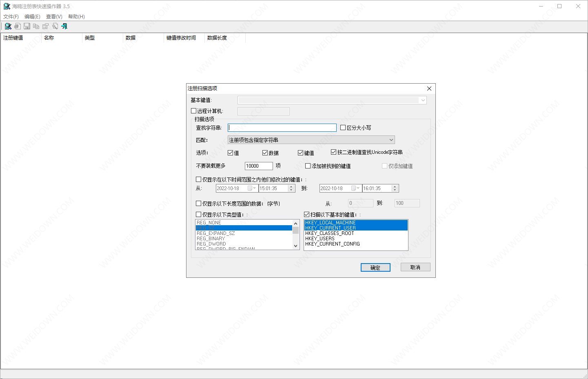Click the copy pages toolbar icon

[x=36, y=26]
